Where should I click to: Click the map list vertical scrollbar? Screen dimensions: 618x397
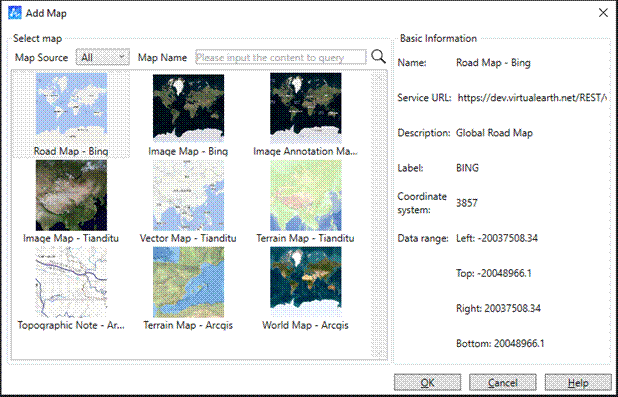tap(379, 215)
